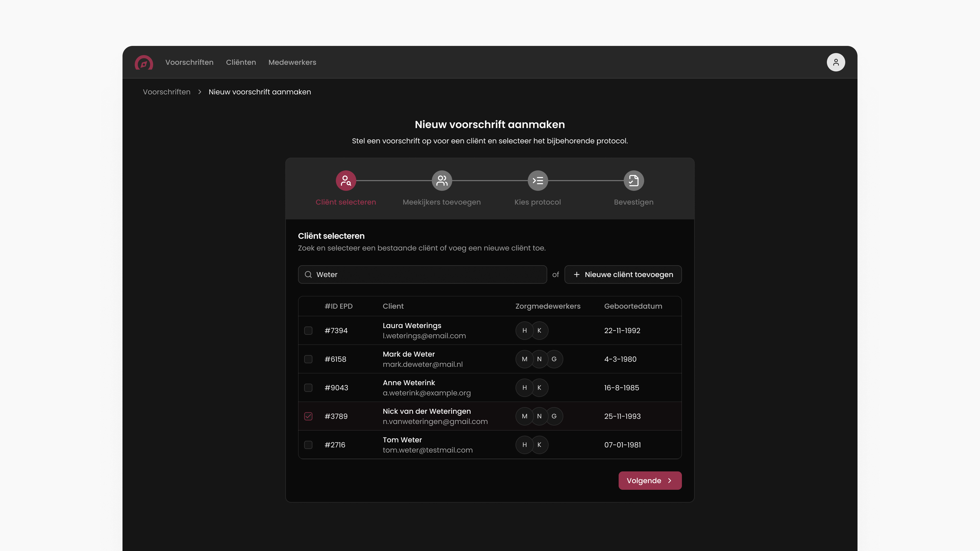Open the Bevestigen step icon
This screenshot has width=980, height=551.
coord(634,180)
